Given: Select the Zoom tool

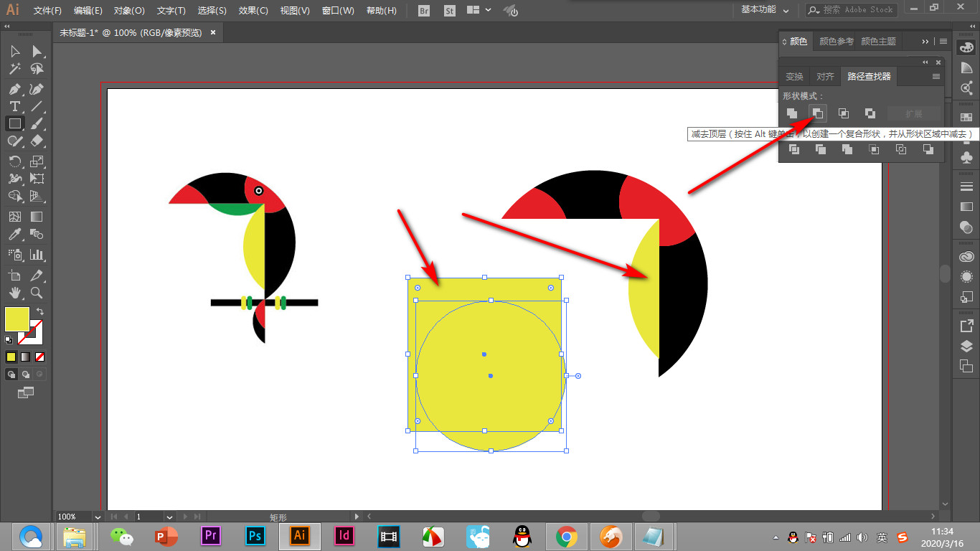Looking at the screenshot, I should click(x=37, y=292).
